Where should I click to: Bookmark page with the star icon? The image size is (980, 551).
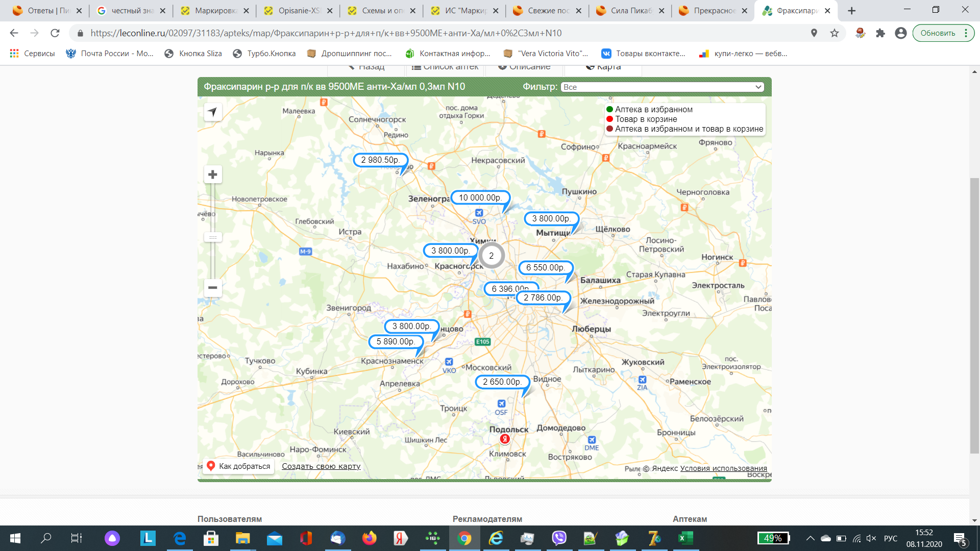click(x=835, y=33)
